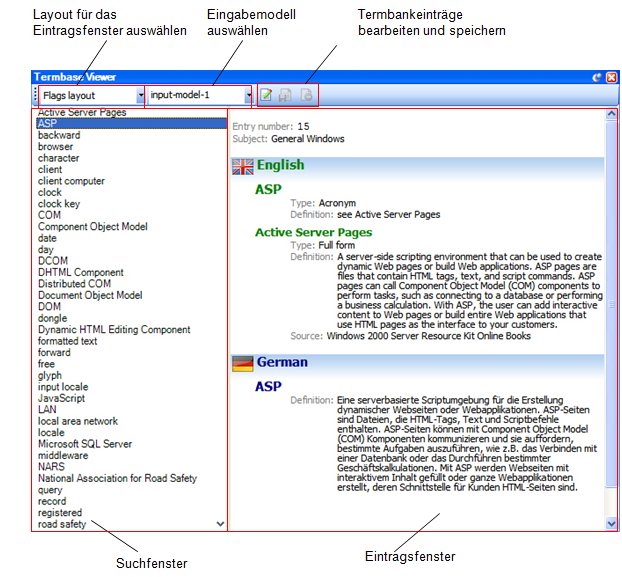The width and height of the screenshot is (622, 577).
Task: Select 'National Association for Road Safety' term
Action: coord(117,479)
